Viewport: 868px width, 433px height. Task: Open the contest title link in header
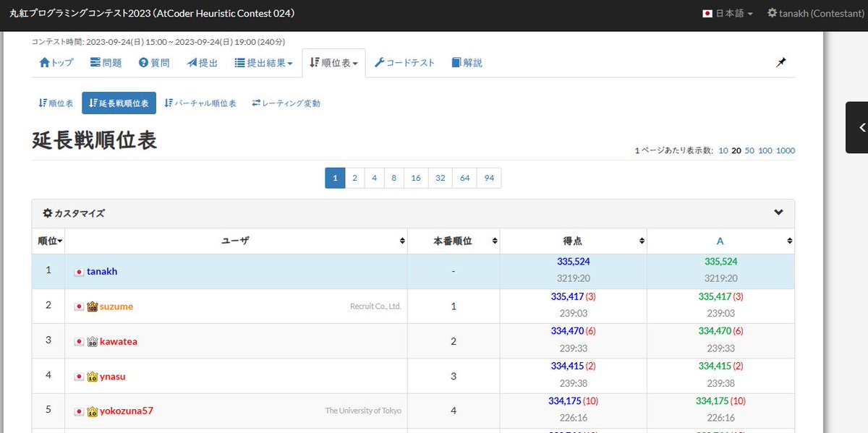(151, 14)
